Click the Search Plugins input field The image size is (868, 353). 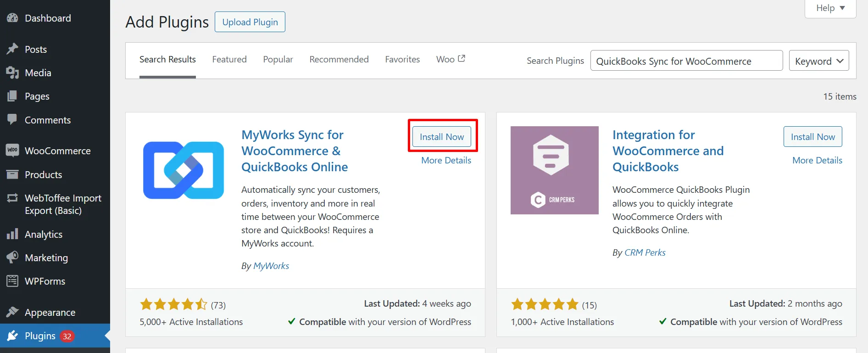[686, 61]
